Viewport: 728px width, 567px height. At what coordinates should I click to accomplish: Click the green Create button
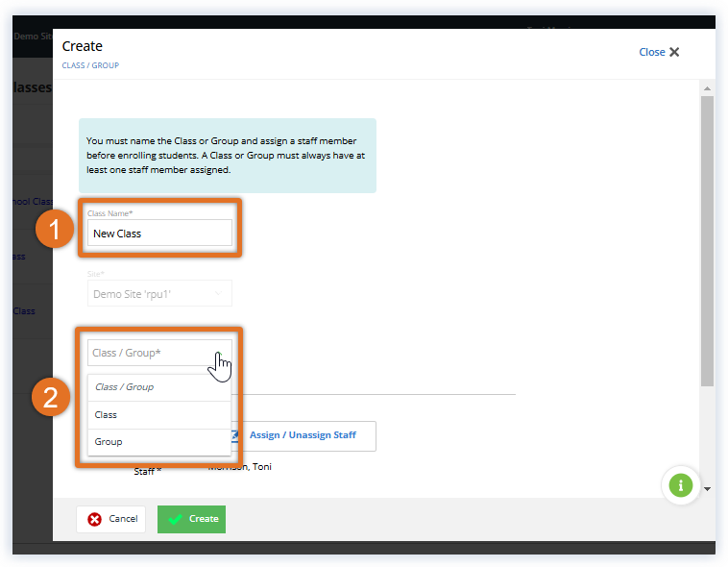[191, 519]
